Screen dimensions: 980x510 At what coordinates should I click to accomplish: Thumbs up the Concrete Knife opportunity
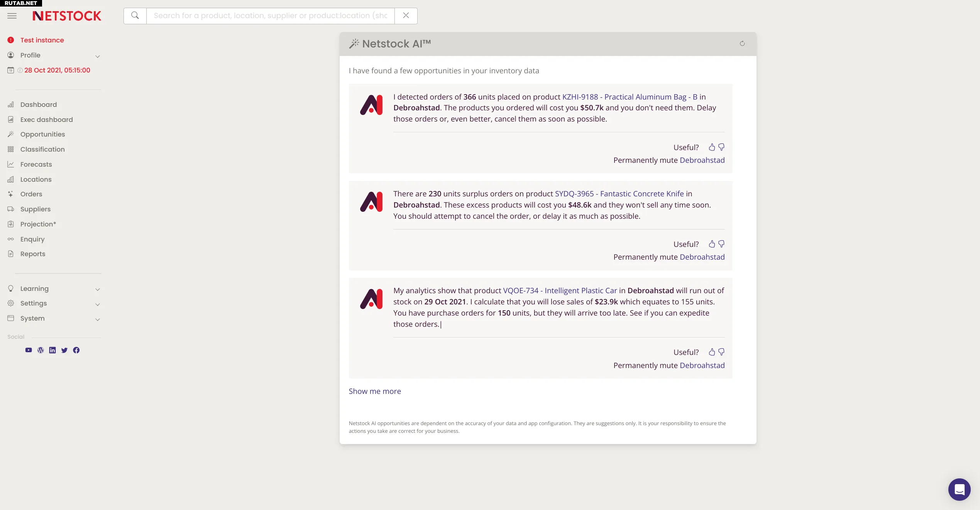[x=712, y=244]
